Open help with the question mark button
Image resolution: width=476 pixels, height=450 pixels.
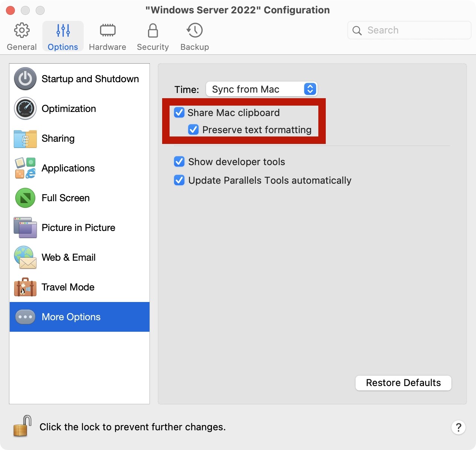pos(459,427)
